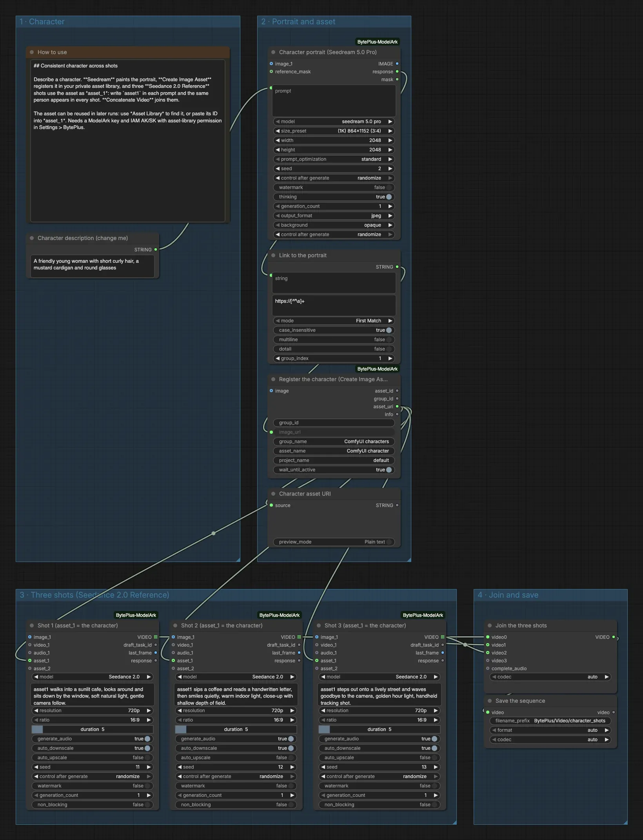This screenshot has width=643, height=840.
Task: Click the regex pattern field https://[^"\s]+
Action: (334, 305)
